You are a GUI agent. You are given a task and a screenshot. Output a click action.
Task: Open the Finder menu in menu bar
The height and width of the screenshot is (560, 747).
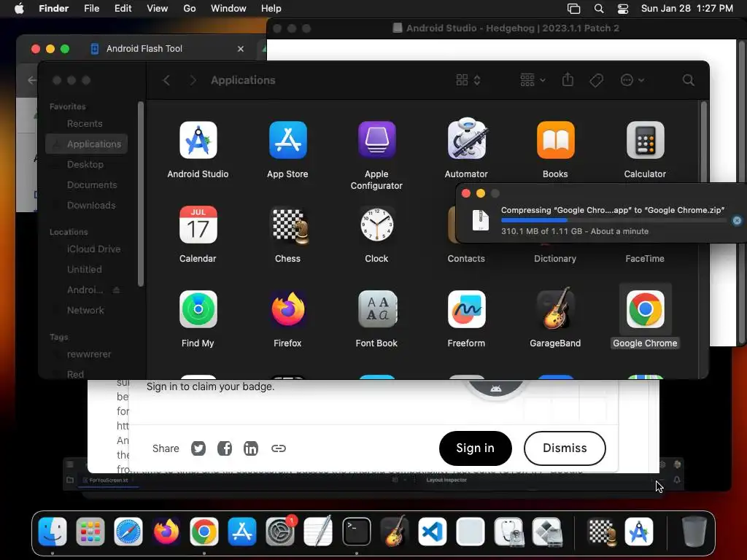click(x=53, y=9)
